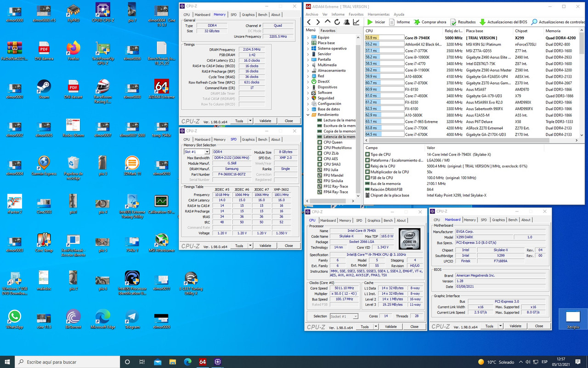This screenshot has height=368, width=588.
Task: Click weather 10°C Soleado tray item
Action: pos(495,362)
